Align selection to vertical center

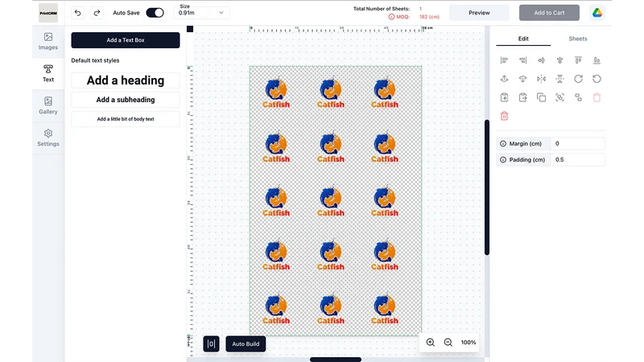click(559, 60)
